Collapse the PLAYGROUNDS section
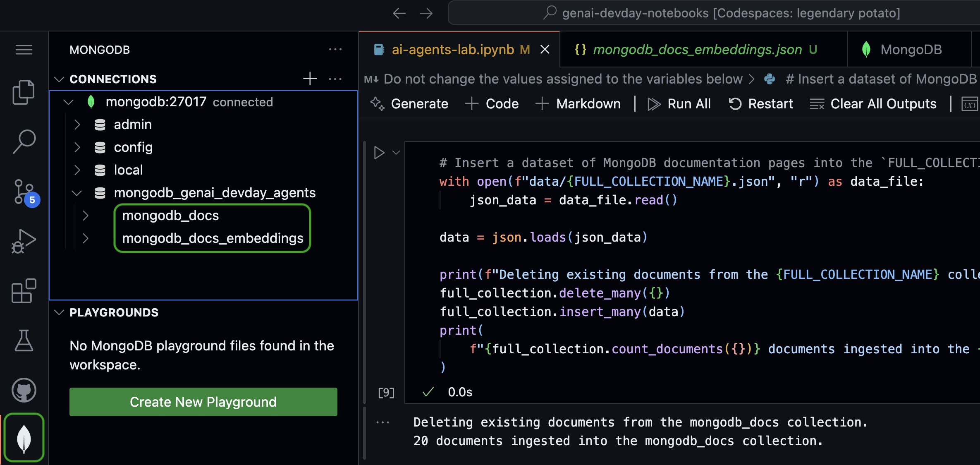The height and width of the screenshot is (465, 980). pyautogui.click(x=59, y=312)
